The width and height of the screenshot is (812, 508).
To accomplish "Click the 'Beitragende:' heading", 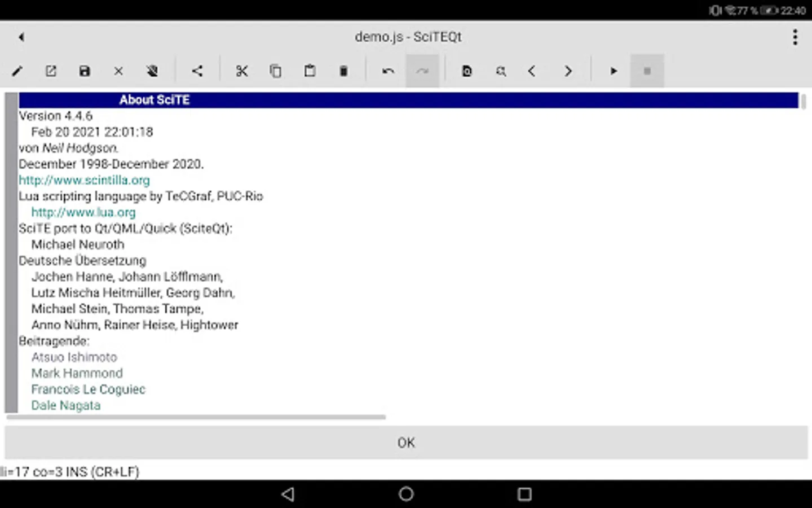I will (x=54, y=341).
